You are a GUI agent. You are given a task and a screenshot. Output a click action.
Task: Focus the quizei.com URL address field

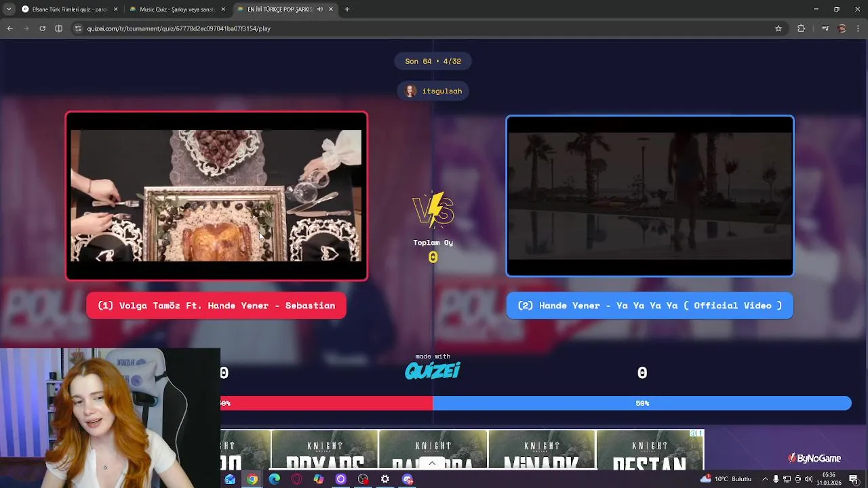pos(427,28)
